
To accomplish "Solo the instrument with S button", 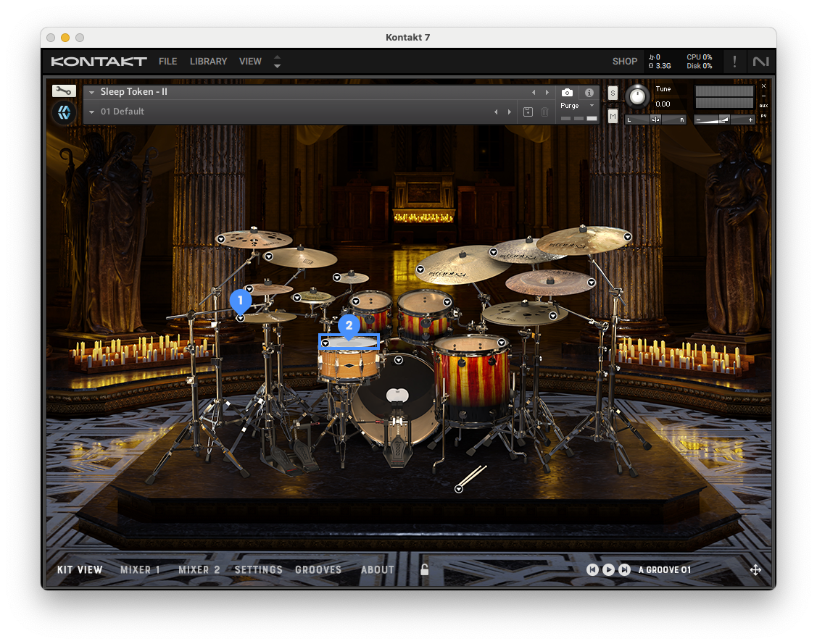I will (613, 93).
